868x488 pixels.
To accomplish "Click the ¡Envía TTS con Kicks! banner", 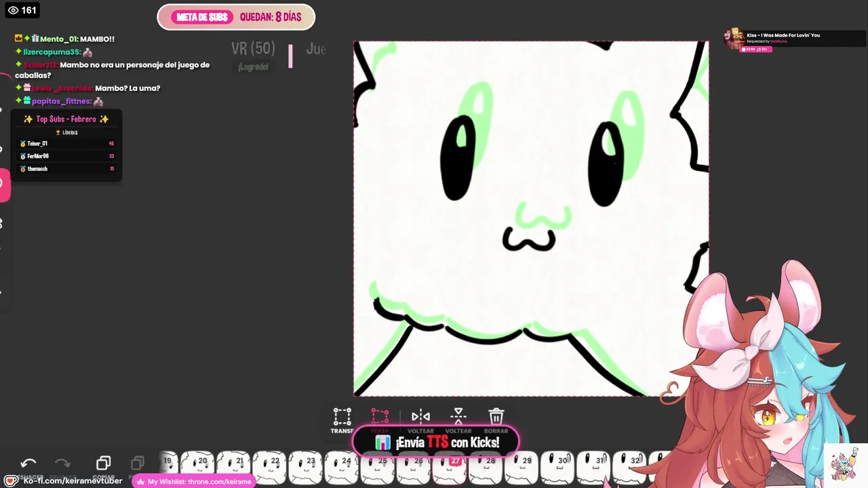I will (436, 442).
